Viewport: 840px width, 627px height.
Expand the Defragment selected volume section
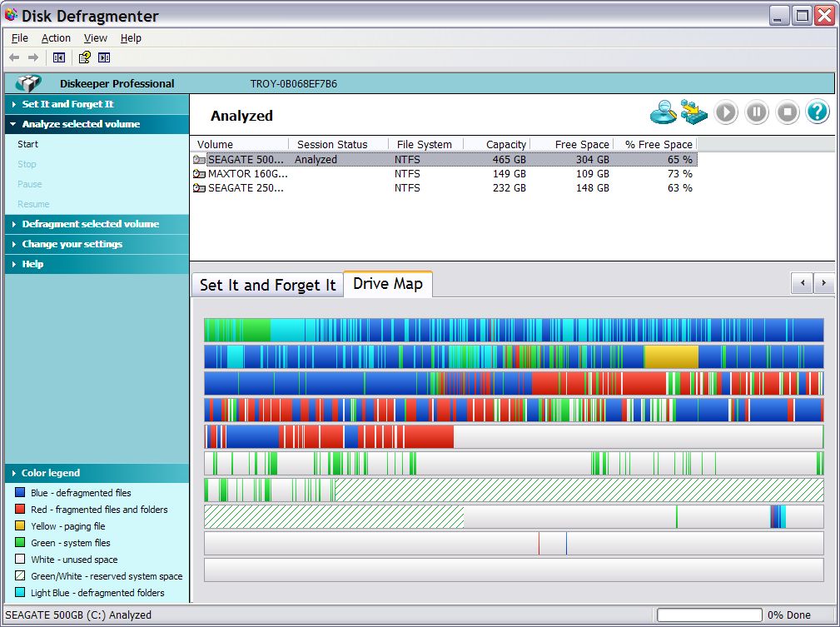(90, 224)
